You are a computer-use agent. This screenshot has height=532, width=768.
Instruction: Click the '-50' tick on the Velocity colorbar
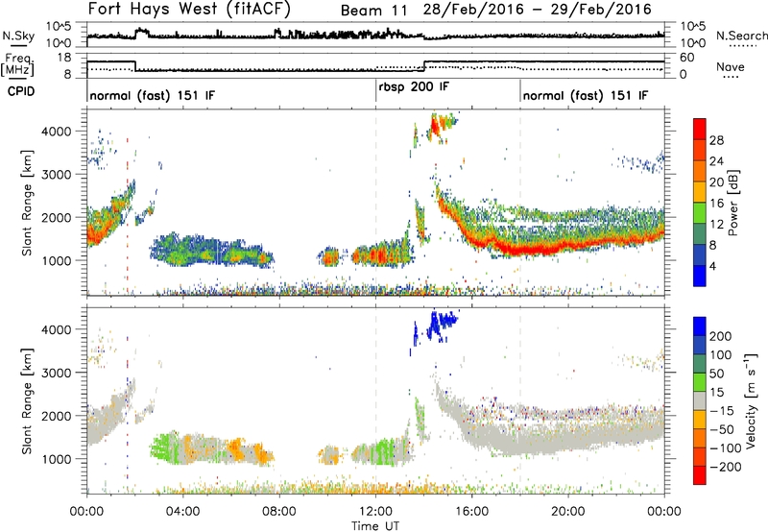pos(722,429)
